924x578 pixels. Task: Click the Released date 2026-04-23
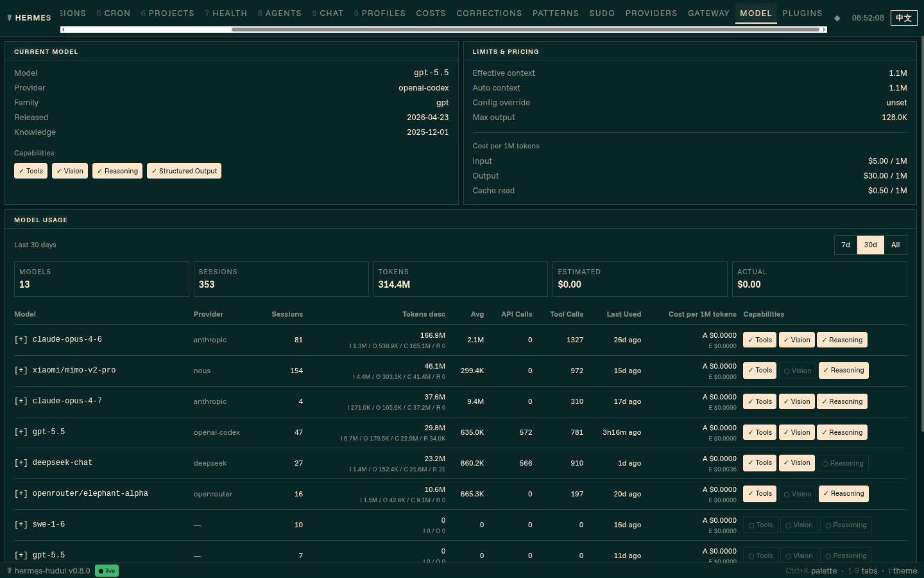click(x=427, y=118)
